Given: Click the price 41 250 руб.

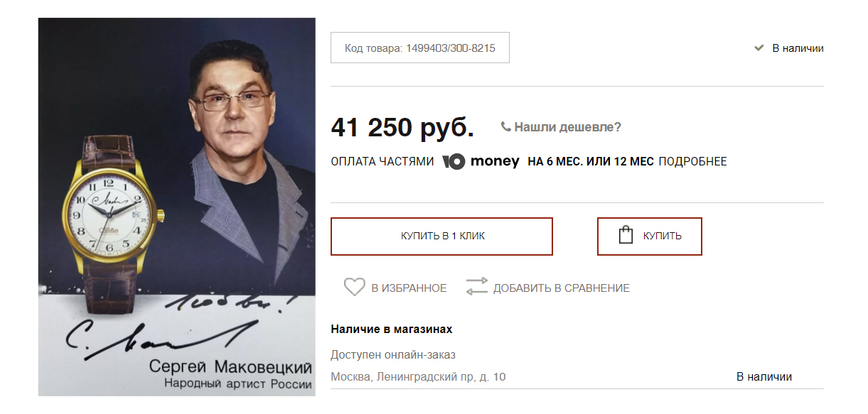Looking at the screenshot, I should 402,127.
